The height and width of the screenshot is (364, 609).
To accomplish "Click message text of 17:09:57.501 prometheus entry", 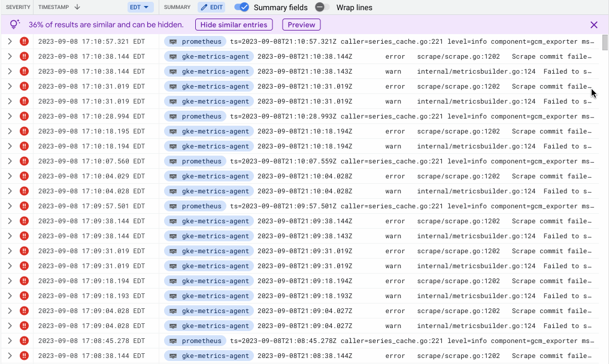I will pyautogui.click(x=412, y=206).
